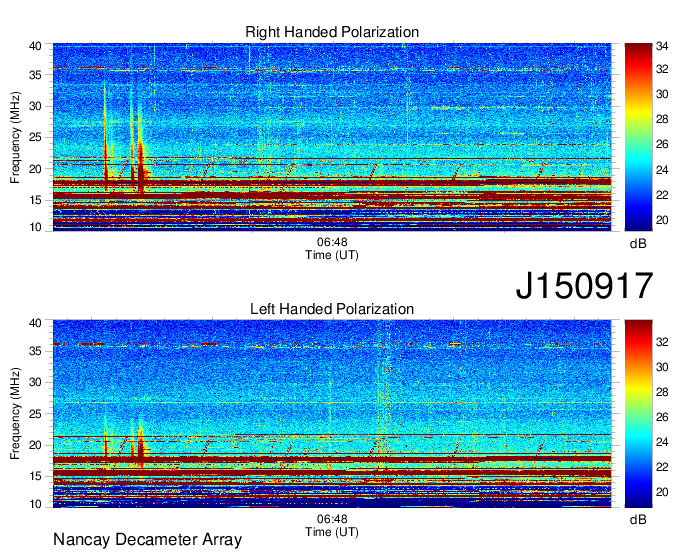Image resolution: width=680 pixels, height=552 pixels.
Task: Click the 'Frequency (MHz)' label of top plot
Action: click(15, 137)
